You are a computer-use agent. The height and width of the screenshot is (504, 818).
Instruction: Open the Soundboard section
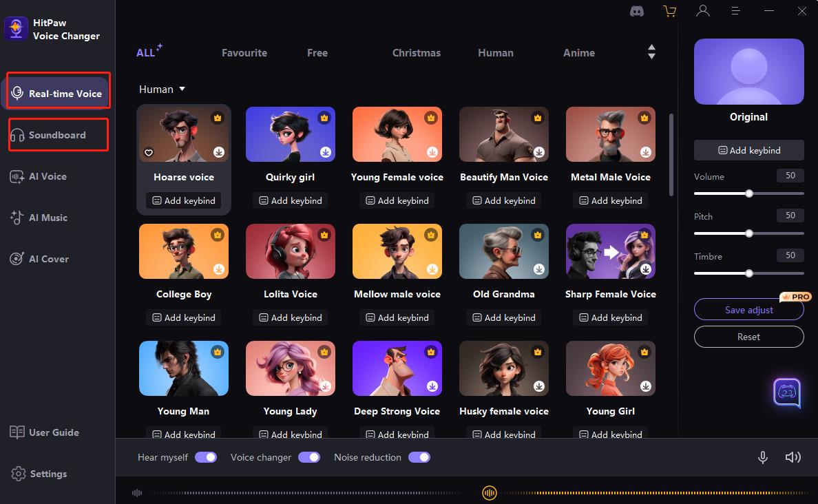[x=58, y=135]
